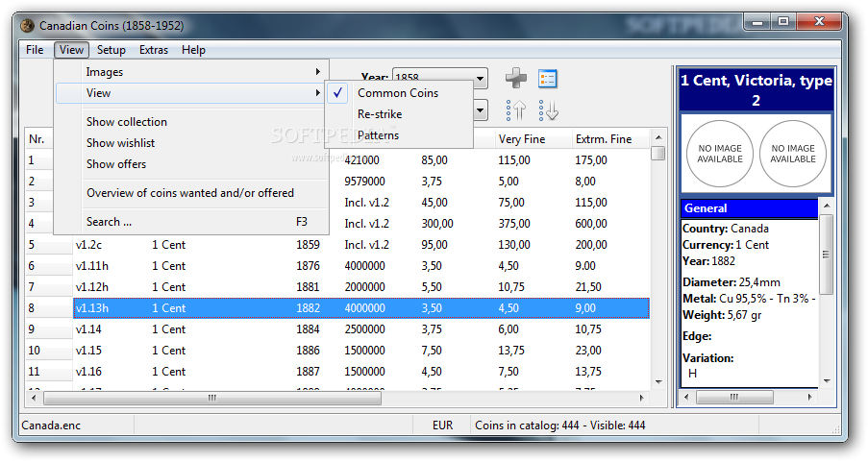Close the open View menu
Image resolution: width=868 pixels, height=462 pixels.
coord(71,50)
